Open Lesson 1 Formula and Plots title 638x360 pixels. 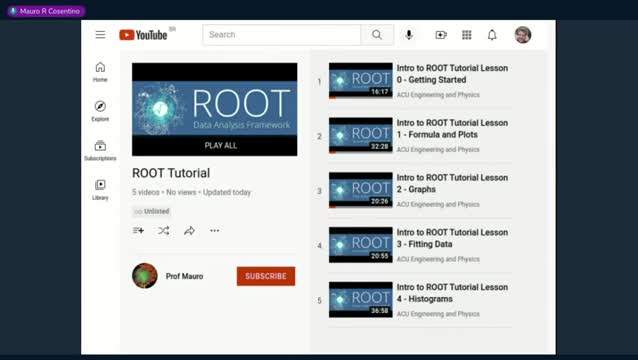pyautogui.click(x=452, y=129)
